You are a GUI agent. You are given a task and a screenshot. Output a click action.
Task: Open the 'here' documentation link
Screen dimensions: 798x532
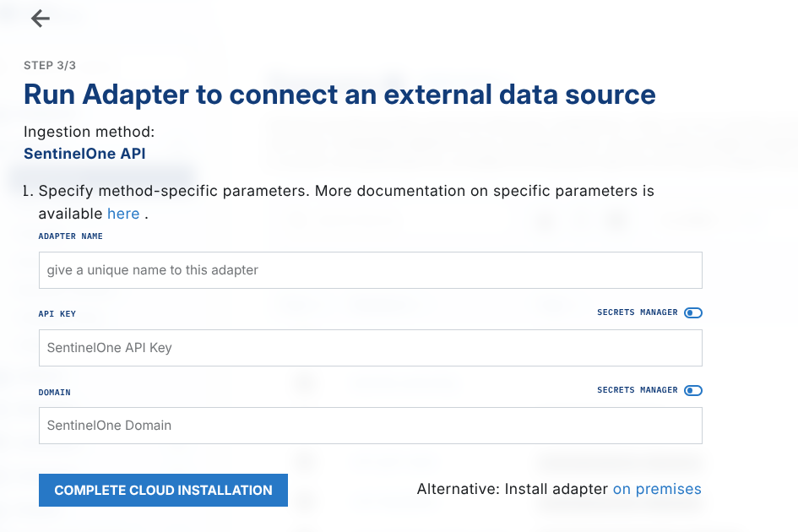tap(123, 214)
